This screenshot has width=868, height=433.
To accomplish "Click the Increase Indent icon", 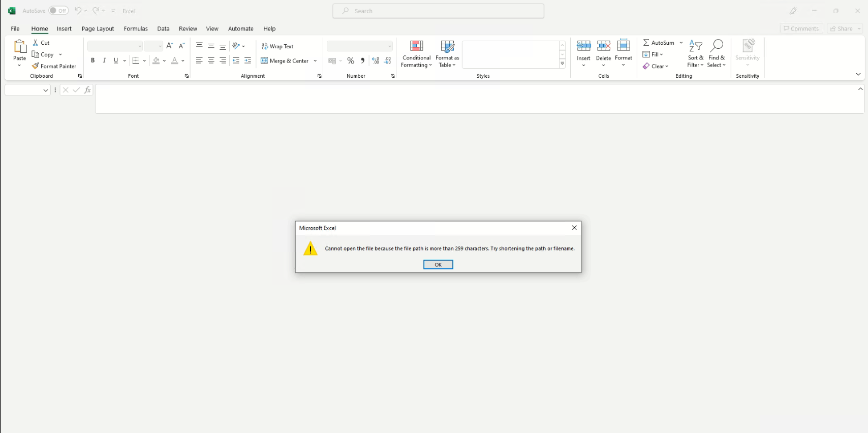I will tap(247, 60).
